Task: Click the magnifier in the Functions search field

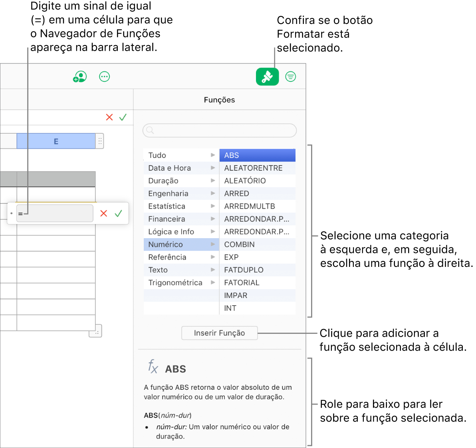Action: (150, 130)
